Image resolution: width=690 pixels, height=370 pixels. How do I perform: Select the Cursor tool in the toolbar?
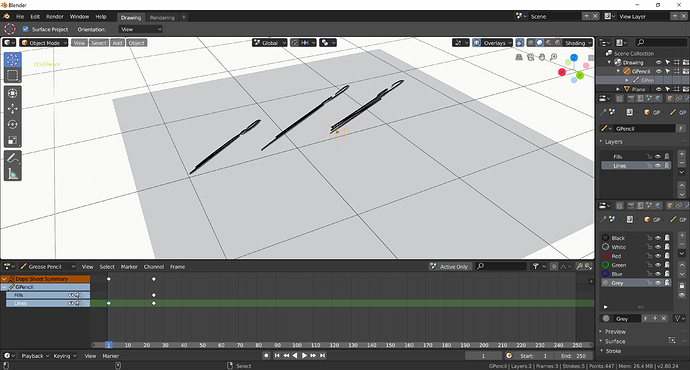[12, 60]
